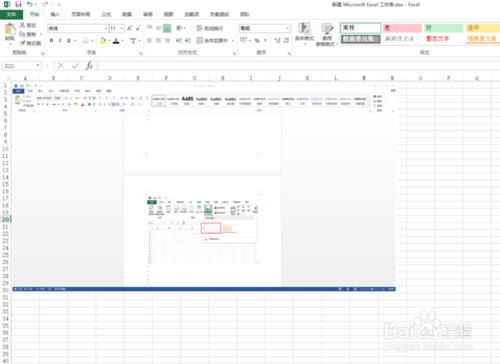
Task: Open the font name dropdown
Action: coord(106,29)
